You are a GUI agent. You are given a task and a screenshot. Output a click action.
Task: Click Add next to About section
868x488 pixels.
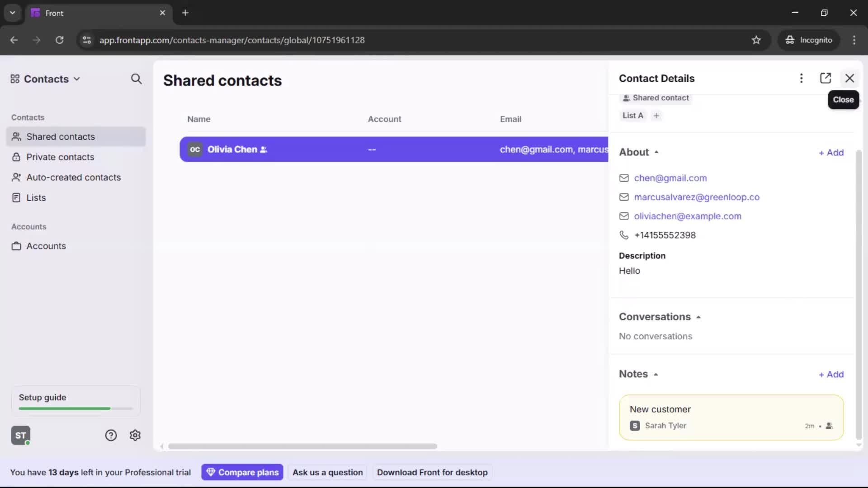(x=831, y=152)
